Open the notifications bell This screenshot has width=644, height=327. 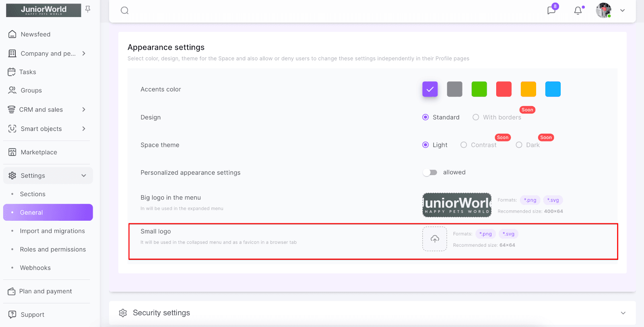(x=578, y=11)
